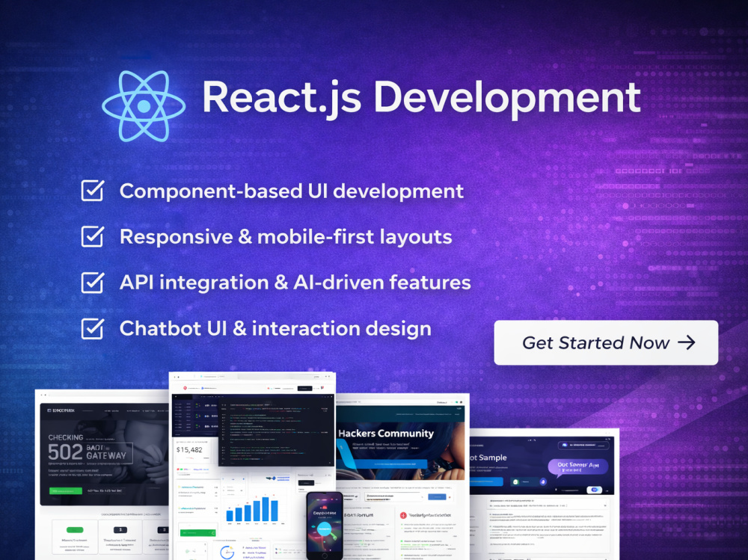Image resolution: width=748 pixels, height=560 pixels.
Task: Click the blue banner button under "Hackers Community"
Action: coord(389,463)
